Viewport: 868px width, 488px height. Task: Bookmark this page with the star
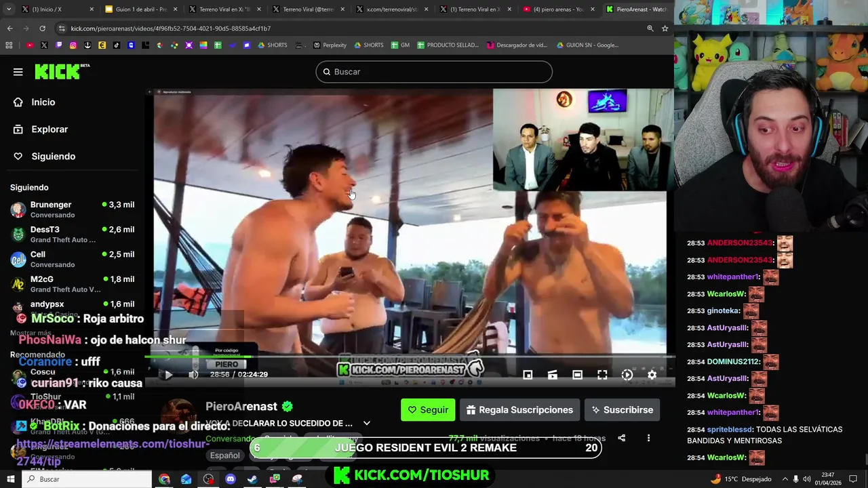[x=665, y=28]
